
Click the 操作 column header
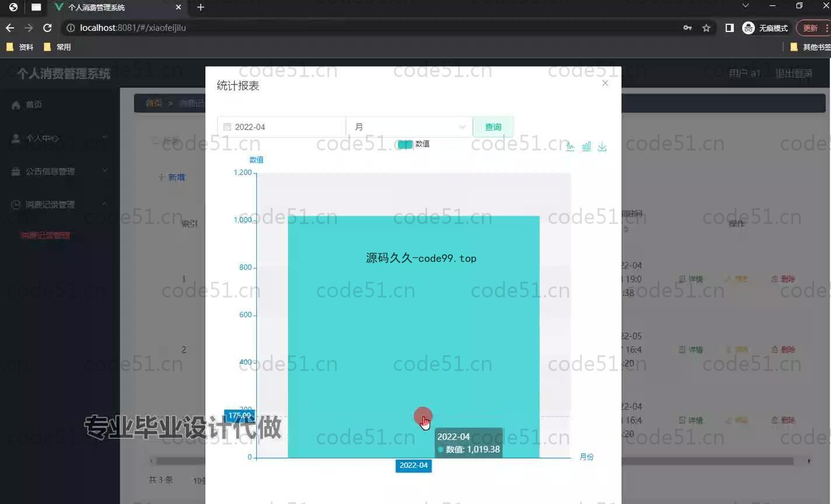(x=736, y=223)
